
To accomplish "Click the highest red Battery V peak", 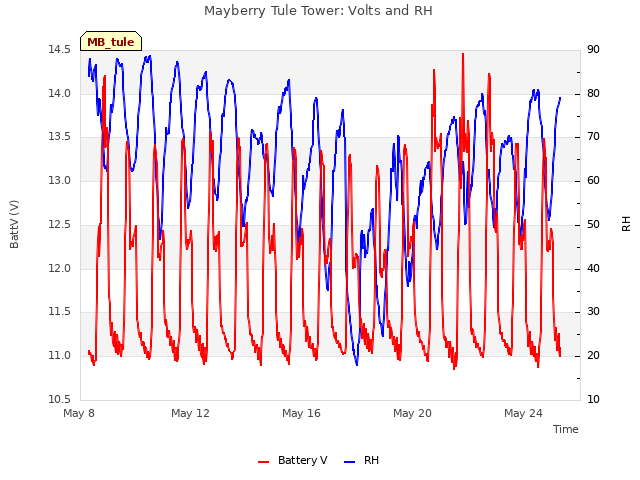I will click(463, 54).
